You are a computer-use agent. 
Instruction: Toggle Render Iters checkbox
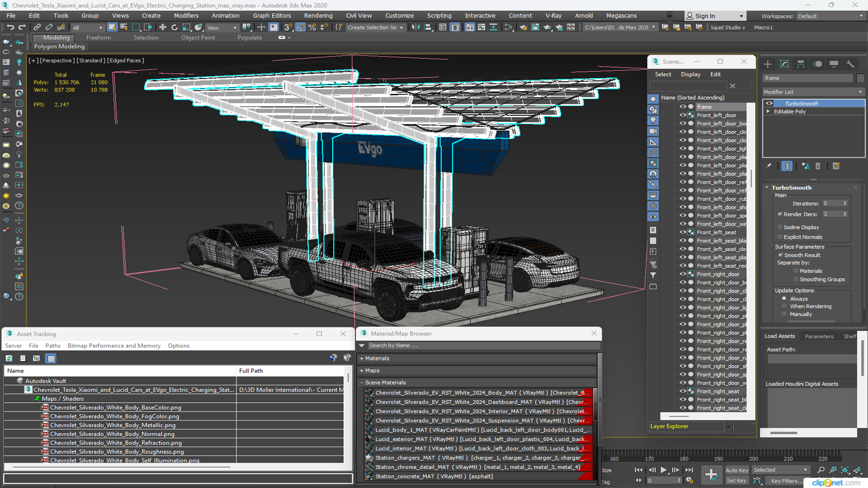click(x=780, y=214)
